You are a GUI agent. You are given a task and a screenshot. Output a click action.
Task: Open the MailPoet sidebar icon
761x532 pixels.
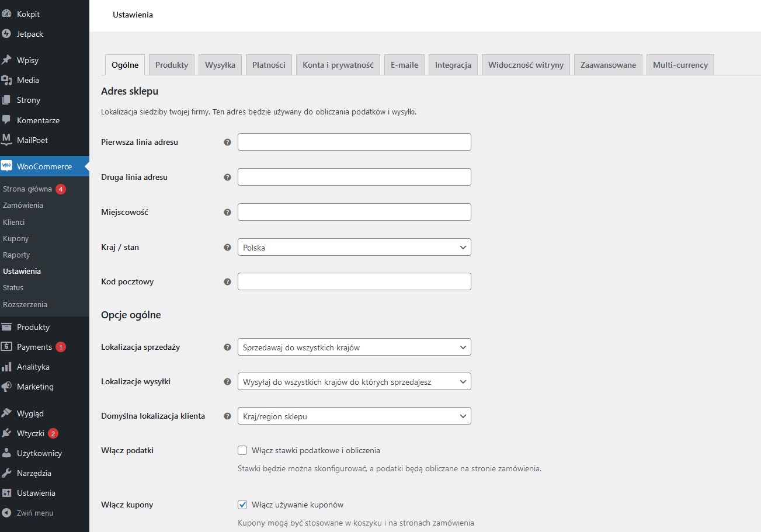click(x=7, y=140)
